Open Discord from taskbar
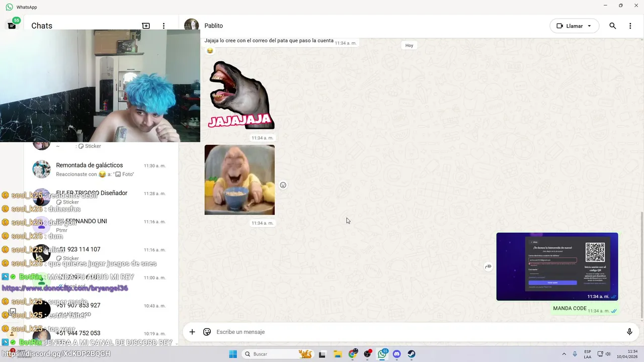Viewport: 644px width, 362px height. pyautogui.click(x=396, y=354)
